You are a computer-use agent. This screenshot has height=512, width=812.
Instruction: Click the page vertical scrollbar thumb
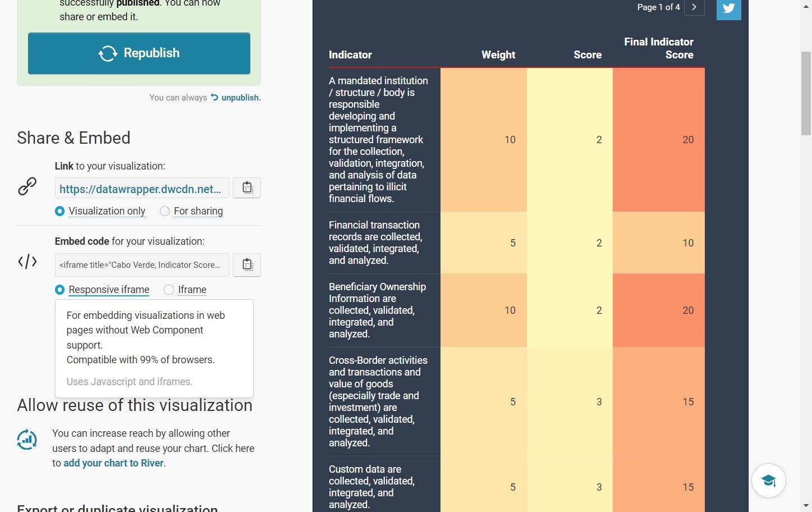pyautogui.click(x=806, y=93)
